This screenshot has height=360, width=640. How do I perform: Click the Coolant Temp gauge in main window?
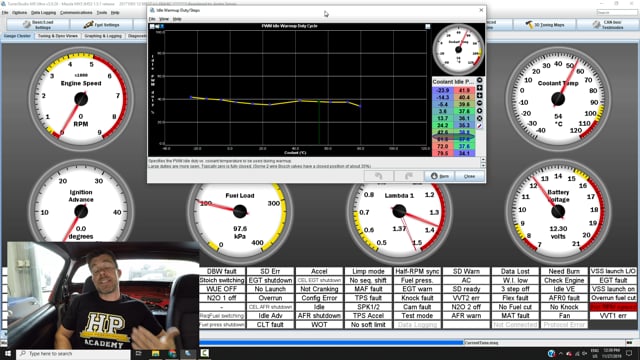(558, 98)
